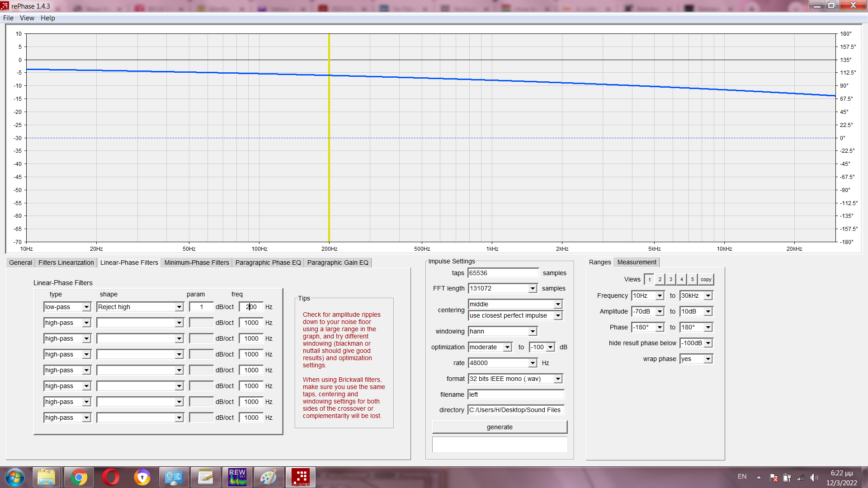Open REW from the taskbar

(237, 477)
